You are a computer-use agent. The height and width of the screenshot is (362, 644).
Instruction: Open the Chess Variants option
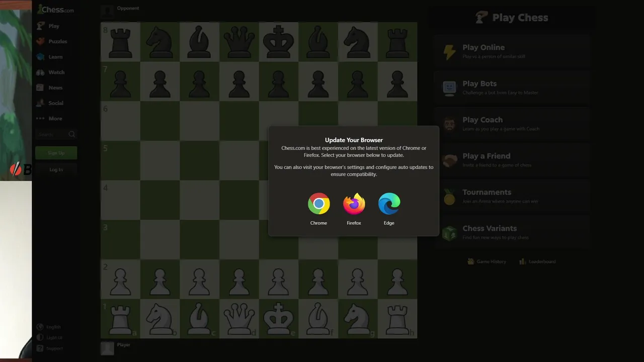point(512,233)
